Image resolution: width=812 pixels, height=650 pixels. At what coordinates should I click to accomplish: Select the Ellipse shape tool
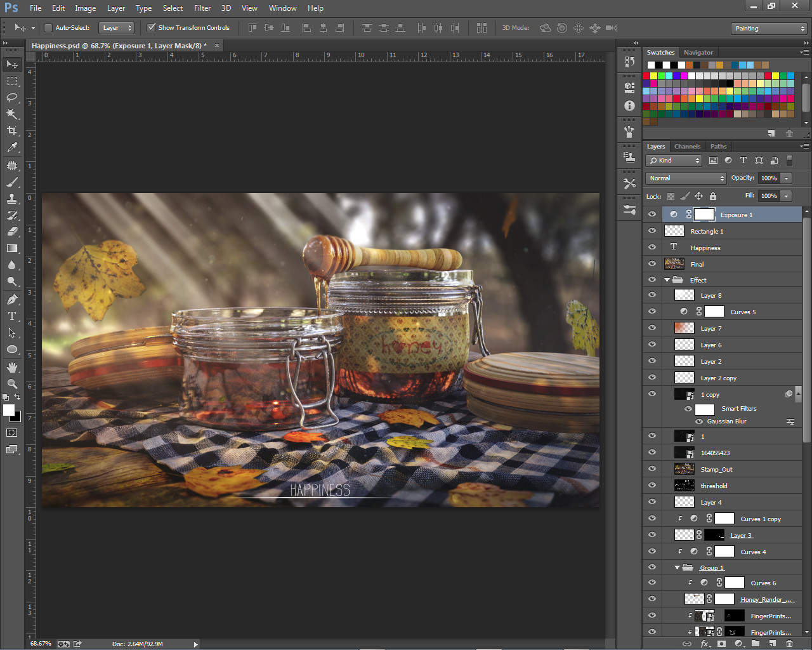(x=12, y=349)
